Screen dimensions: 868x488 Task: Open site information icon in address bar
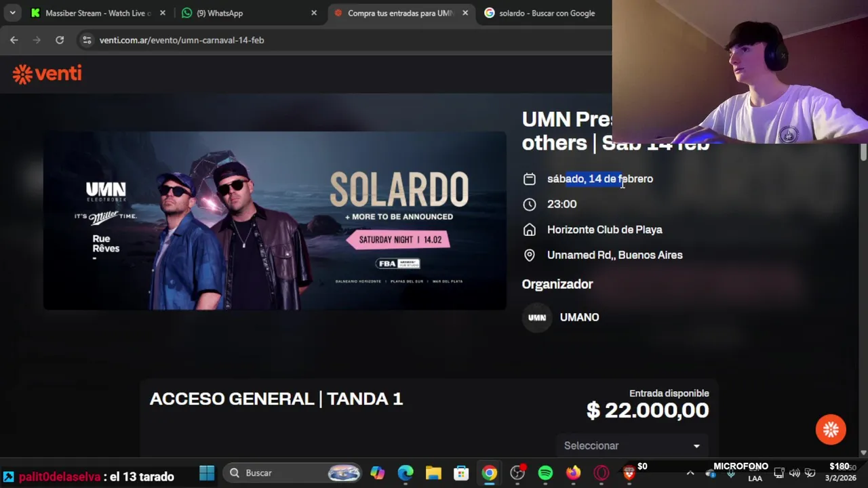[87, 40]
